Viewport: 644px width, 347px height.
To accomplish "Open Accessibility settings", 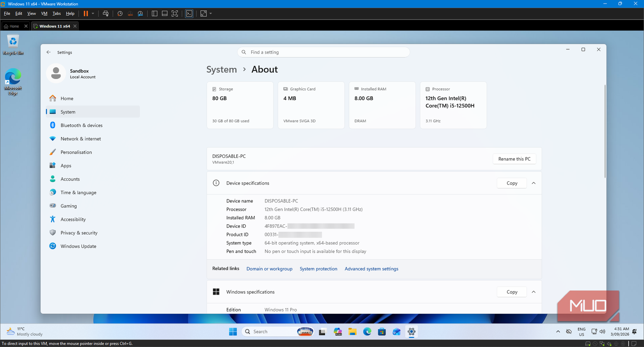I will tap(93, 220).
